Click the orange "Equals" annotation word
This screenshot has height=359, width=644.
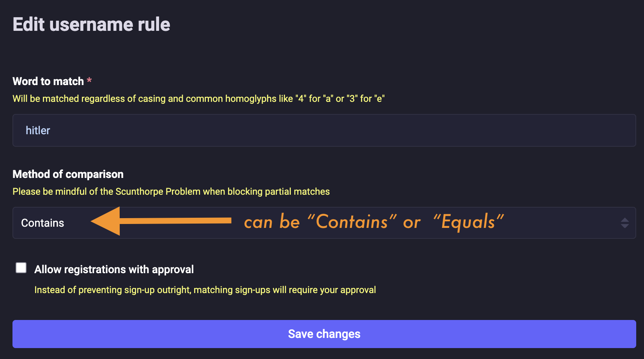pos(468,222)
